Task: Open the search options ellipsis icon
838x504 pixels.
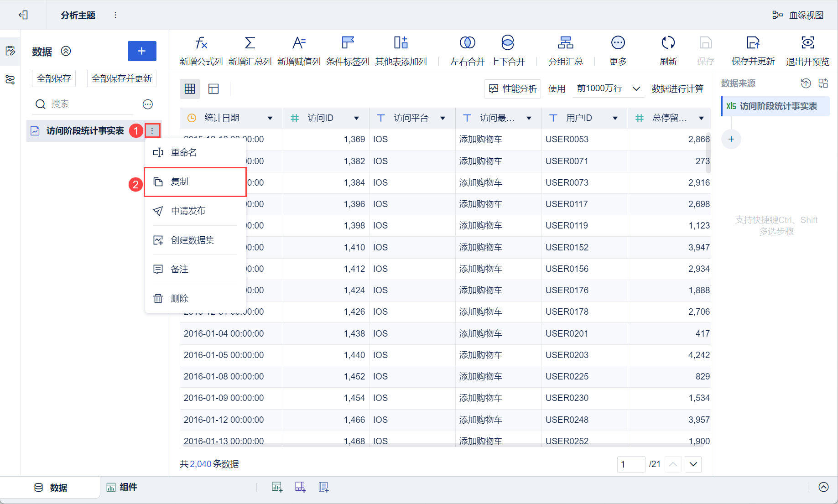Action: pos(148,104)
